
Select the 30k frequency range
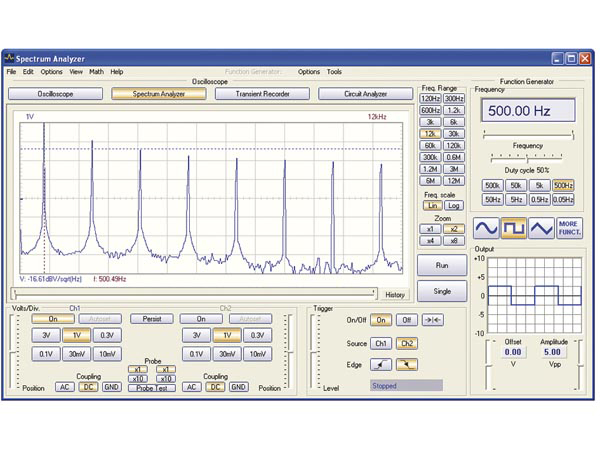(454, 134)
